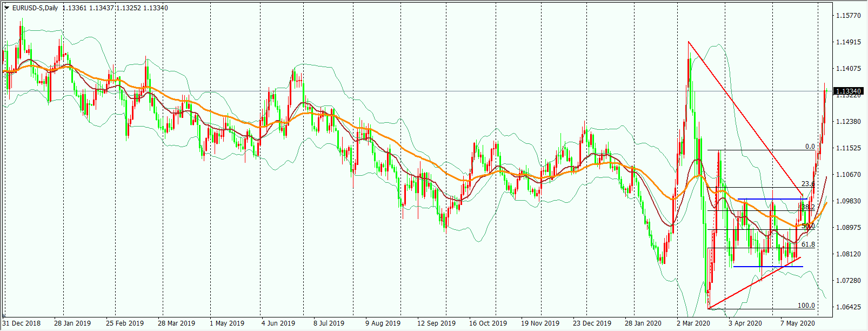Select the Fibonacci 100.0 level label
This screenshot has width=868, height=331.
point(806,306)
